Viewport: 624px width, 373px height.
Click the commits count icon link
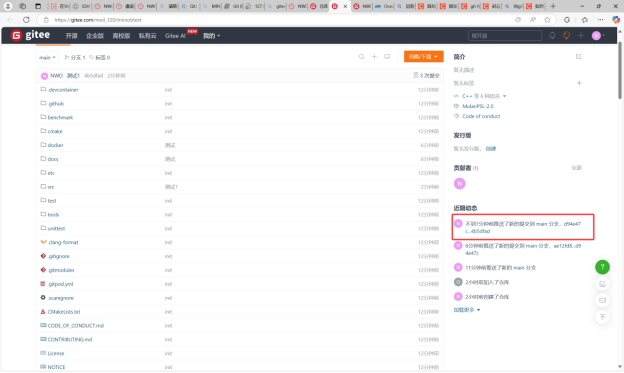click(426, 75)
